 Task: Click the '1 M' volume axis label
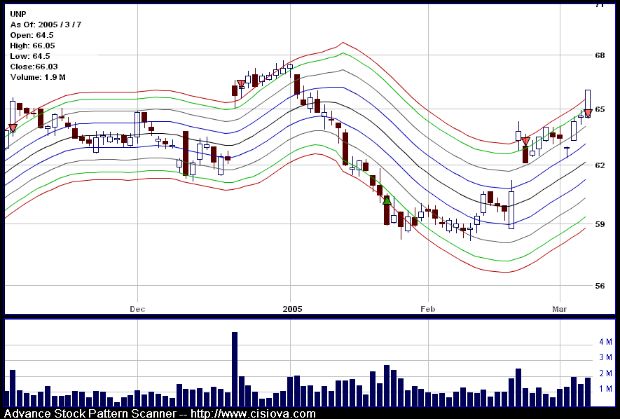[606, 389]
